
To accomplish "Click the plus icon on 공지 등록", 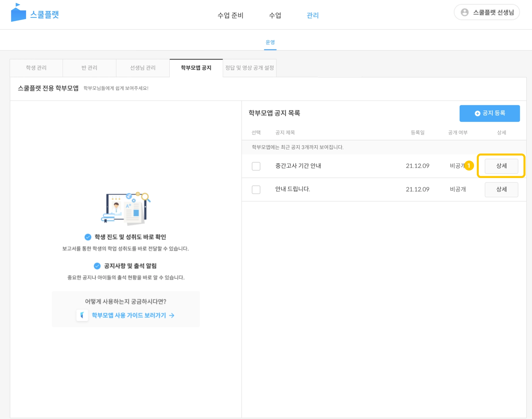I will [477, 113].
